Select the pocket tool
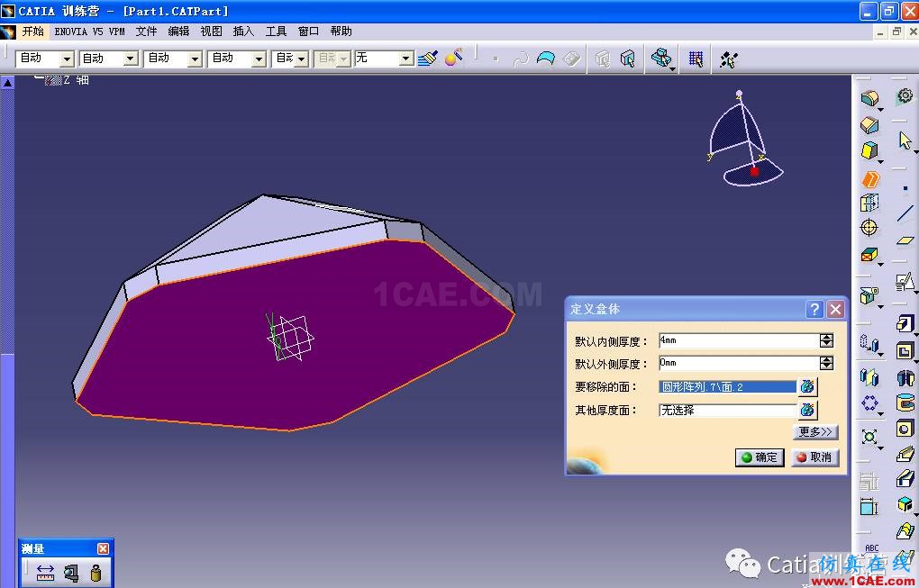 (x=905, y=350)
